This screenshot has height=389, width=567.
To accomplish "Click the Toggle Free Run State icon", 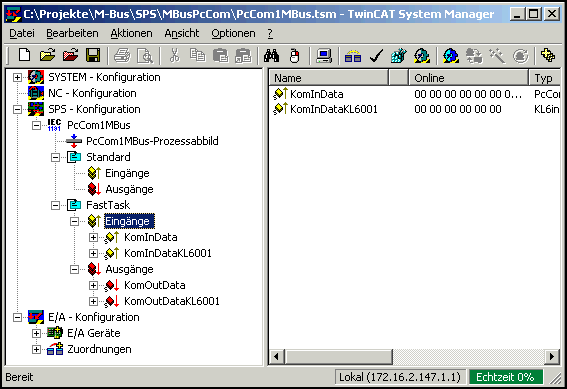I will (520, 56).
